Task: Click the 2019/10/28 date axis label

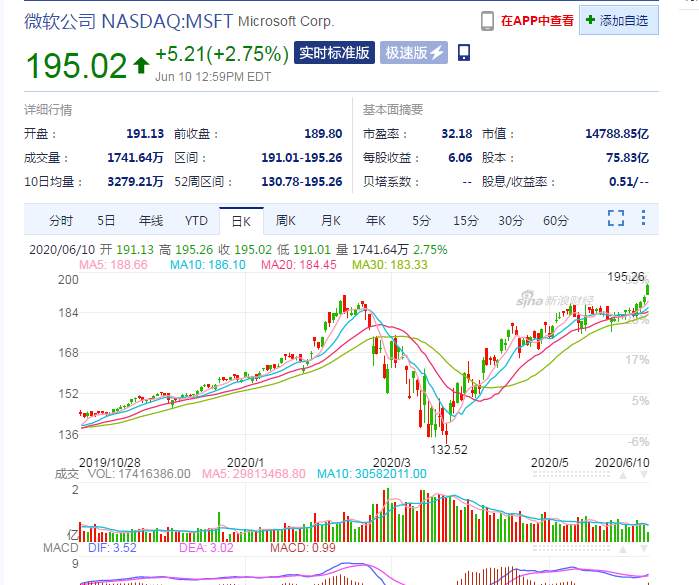Action: [110, 463]
